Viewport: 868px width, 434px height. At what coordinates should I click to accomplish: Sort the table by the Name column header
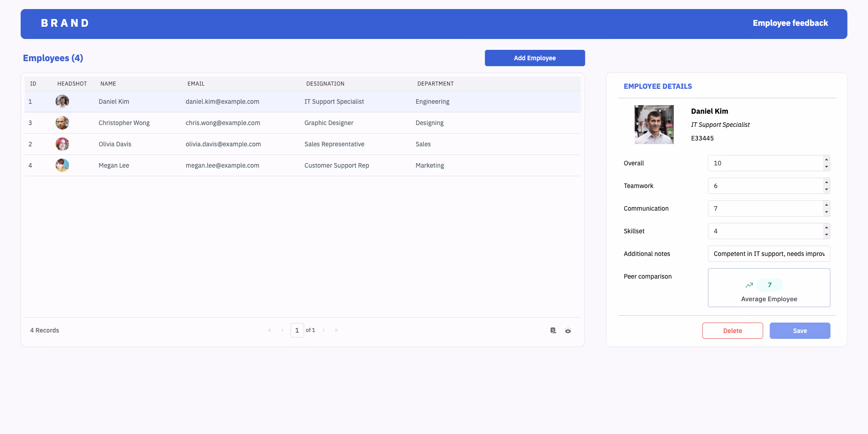coord(108,84)
